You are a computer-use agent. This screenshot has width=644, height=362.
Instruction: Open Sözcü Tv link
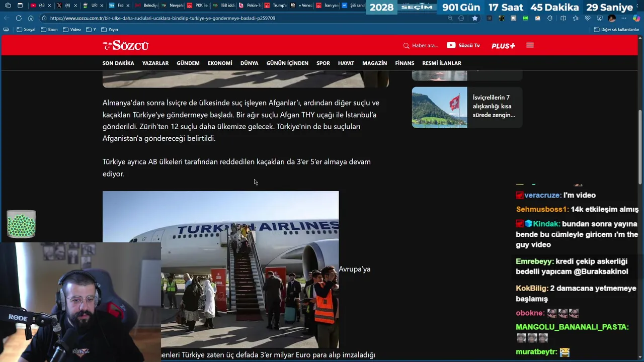tap(463, 45)
